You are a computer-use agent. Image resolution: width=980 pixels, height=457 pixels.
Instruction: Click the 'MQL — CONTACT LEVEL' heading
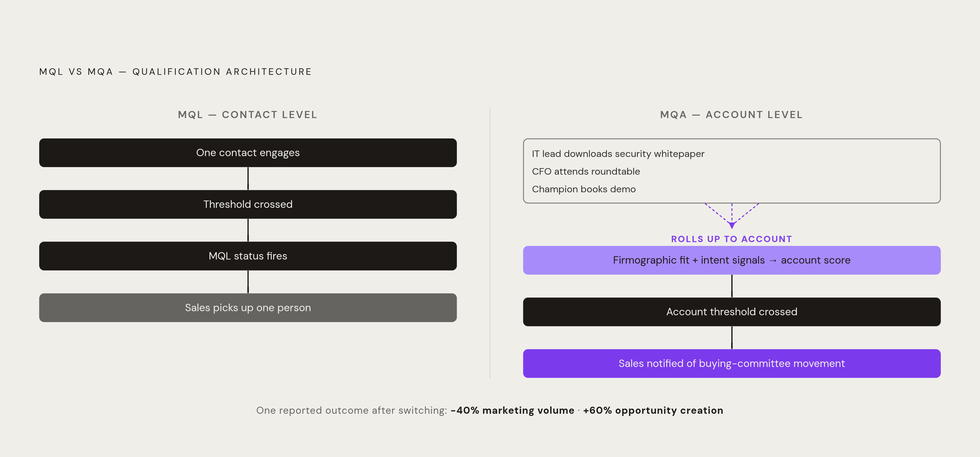[x=248, y=115]
